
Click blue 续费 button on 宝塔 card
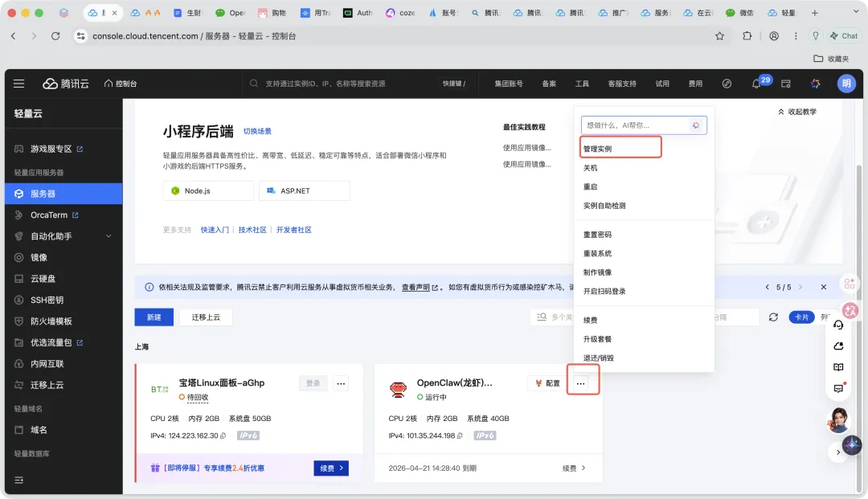tap(331, 468)
